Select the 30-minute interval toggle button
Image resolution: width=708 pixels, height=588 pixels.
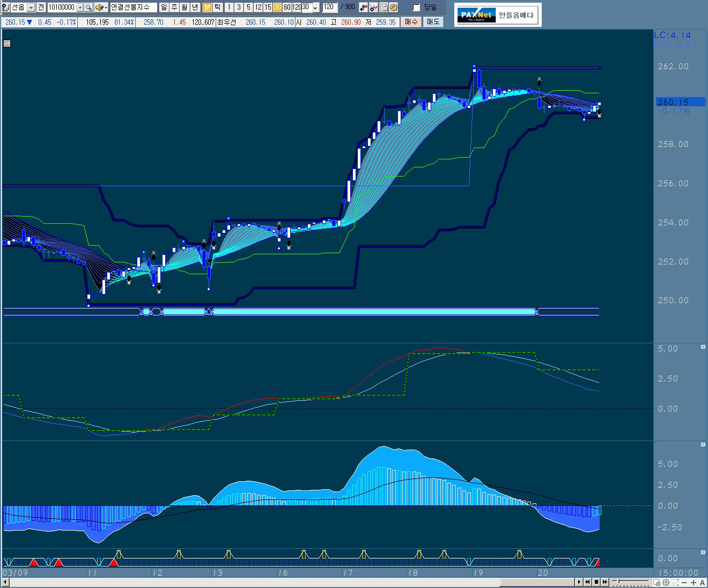[x=277, y=8]
